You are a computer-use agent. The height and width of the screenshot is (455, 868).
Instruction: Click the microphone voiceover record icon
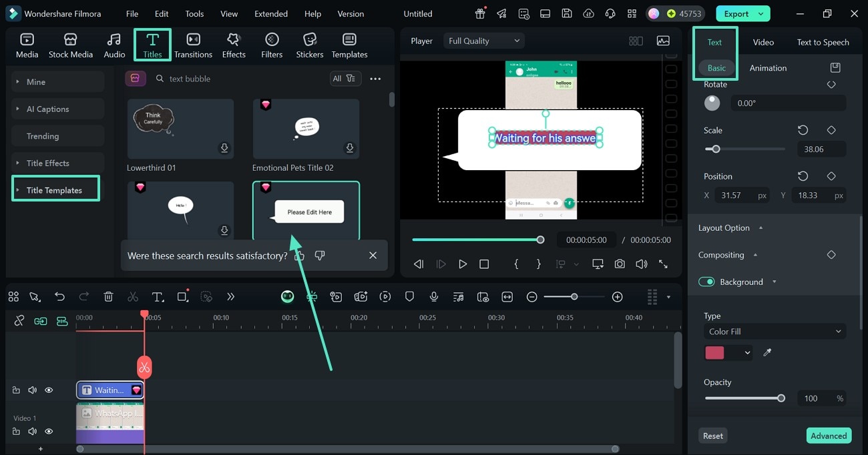434,297
